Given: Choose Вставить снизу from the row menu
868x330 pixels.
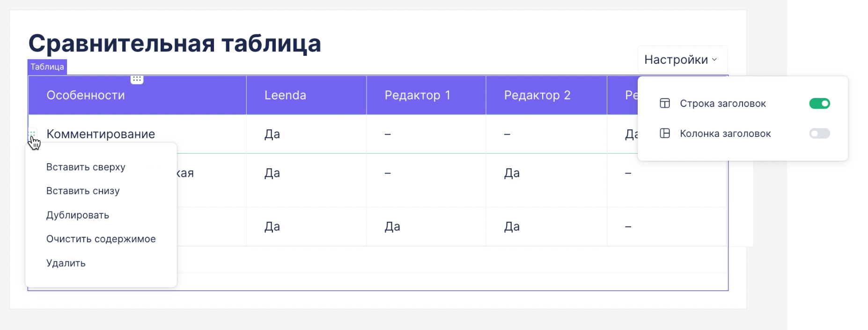Looking at the screenshot, I should (83, 191).
